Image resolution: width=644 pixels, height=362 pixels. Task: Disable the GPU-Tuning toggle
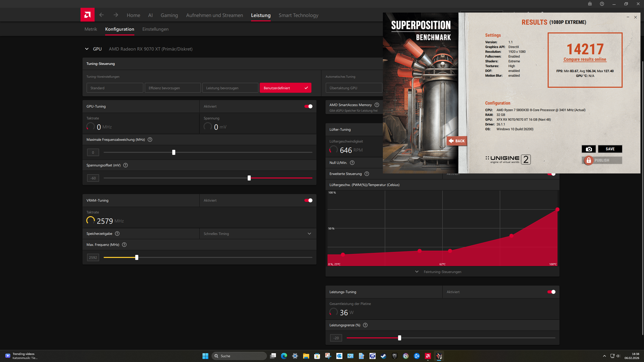click(308, 106)
